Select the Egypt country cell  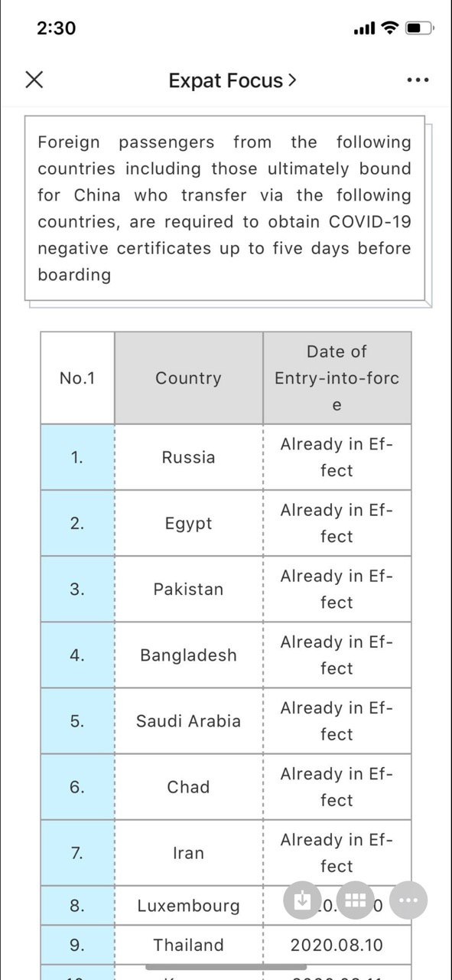189,523
